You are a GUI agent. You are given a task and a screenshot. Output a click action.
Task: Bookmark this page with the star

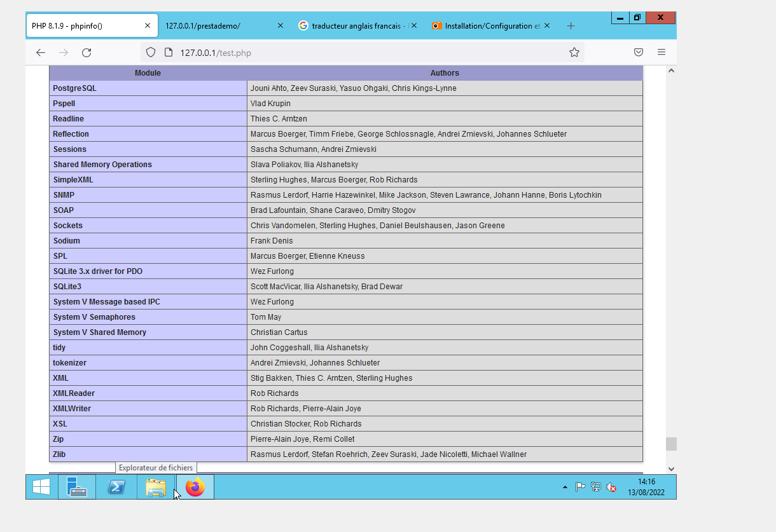click(x=574, y=53)
